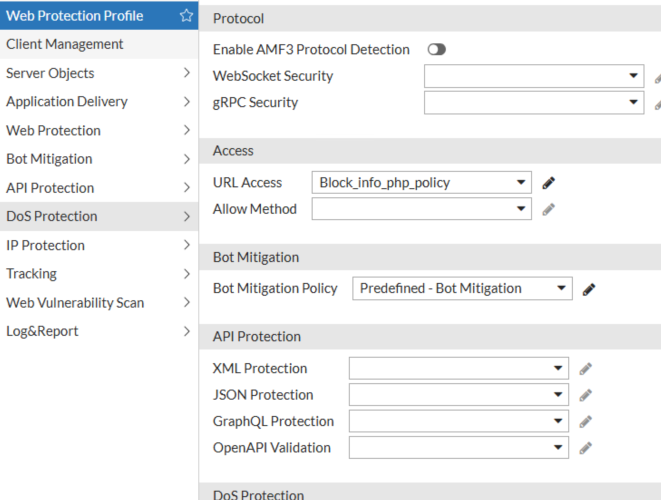This screenshot has width=661, height=500.
Task: Enable the AMF3 Protocol Detection toggle
Action: point(436,49)
